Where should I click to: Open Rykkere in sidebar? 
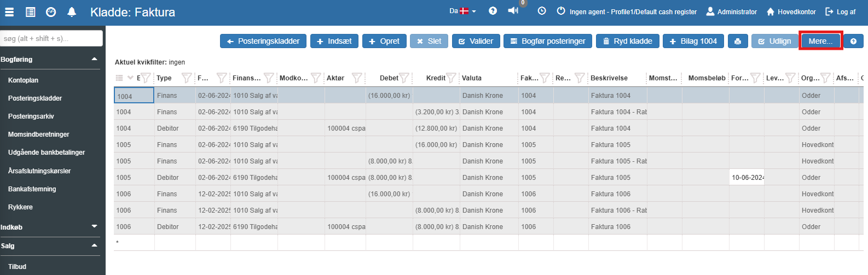(21, 207)
